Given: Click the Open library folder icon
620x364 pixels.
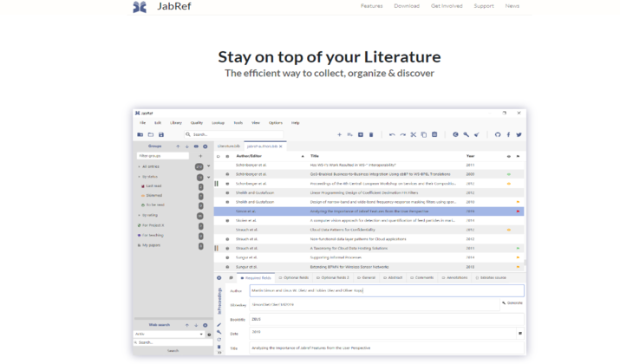Looking at the screenshot, I should [151, 135].
